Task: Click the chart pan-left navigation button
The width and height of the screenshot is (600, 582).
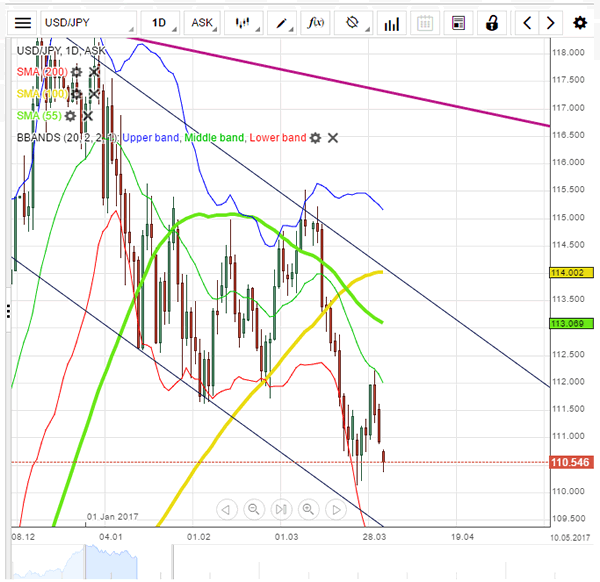Action: (227, 509)
